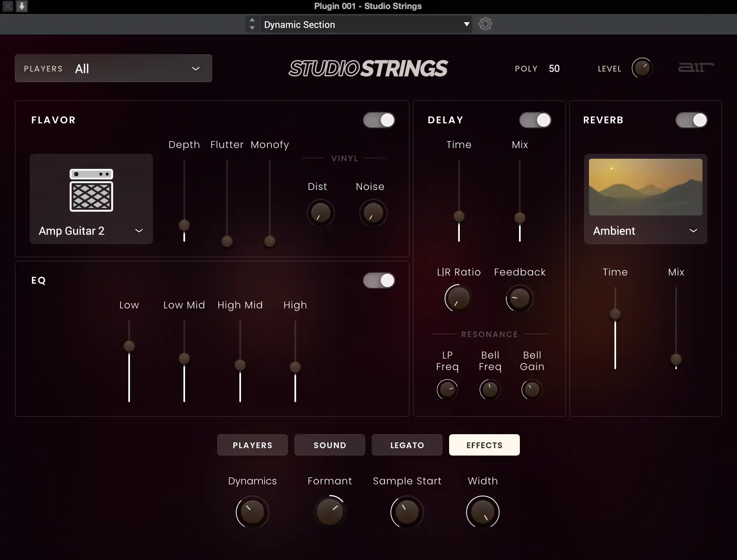Open the Legato tab

pos(406,445)
